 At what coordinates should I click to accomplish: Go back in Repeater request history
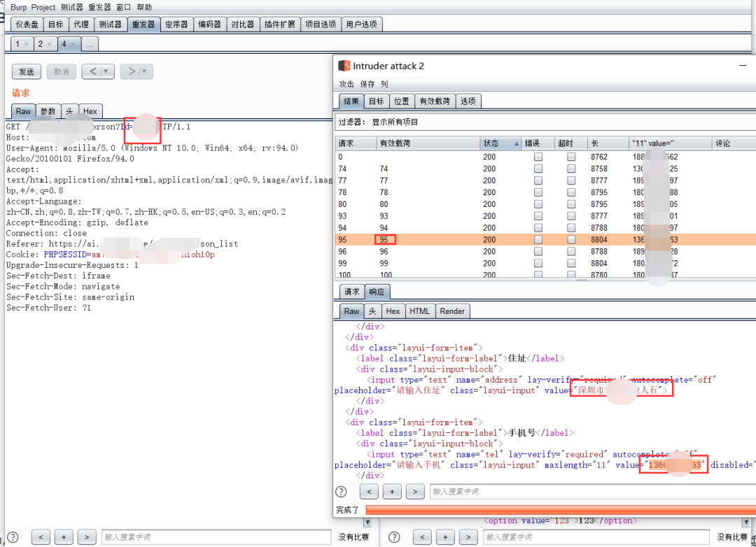pos(92,71)
